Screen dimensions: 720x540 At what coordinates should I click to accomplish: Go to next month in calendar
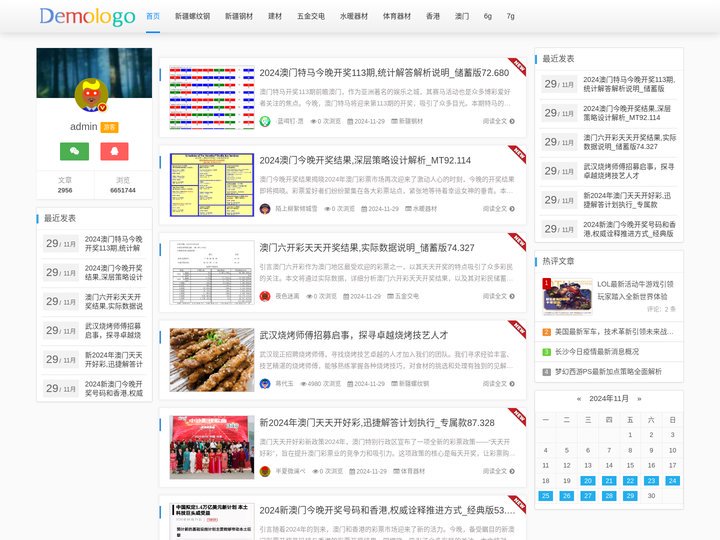point(639,399)
